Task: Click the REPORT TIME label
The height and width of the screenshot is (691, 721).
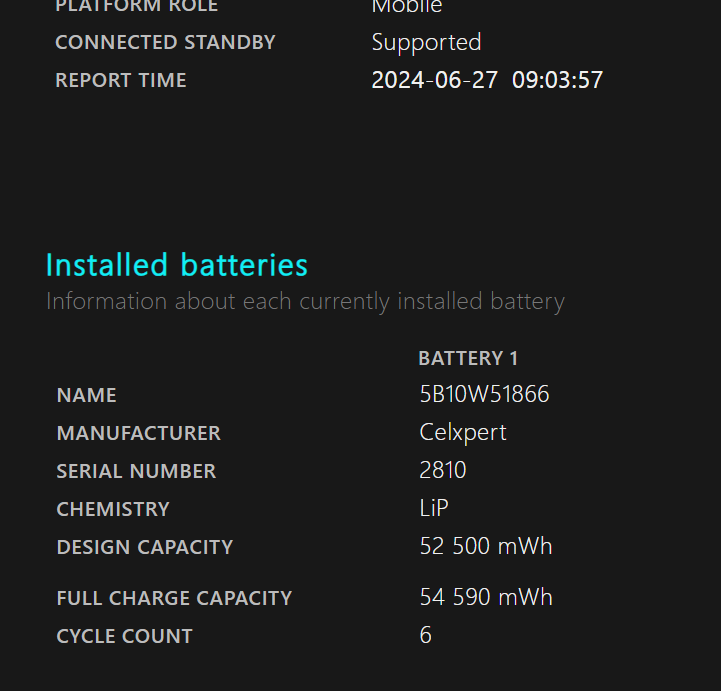Action: (121, 80)
